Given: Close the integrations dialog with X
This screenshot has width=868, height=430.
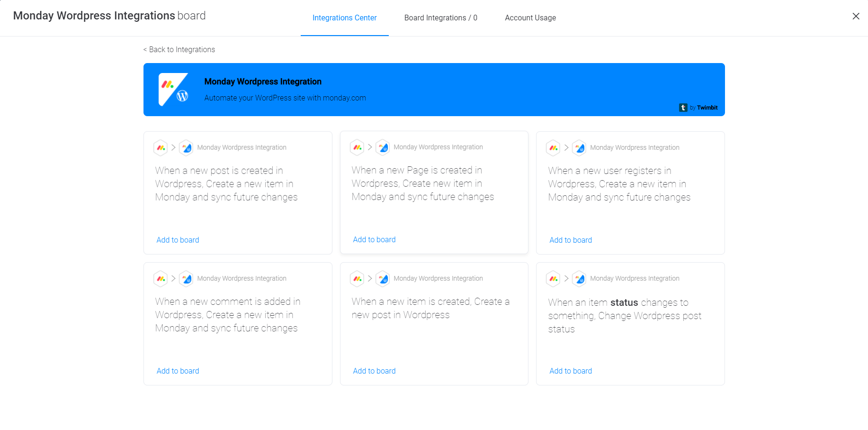Looking at the screenshot, I should pos(856,16).
